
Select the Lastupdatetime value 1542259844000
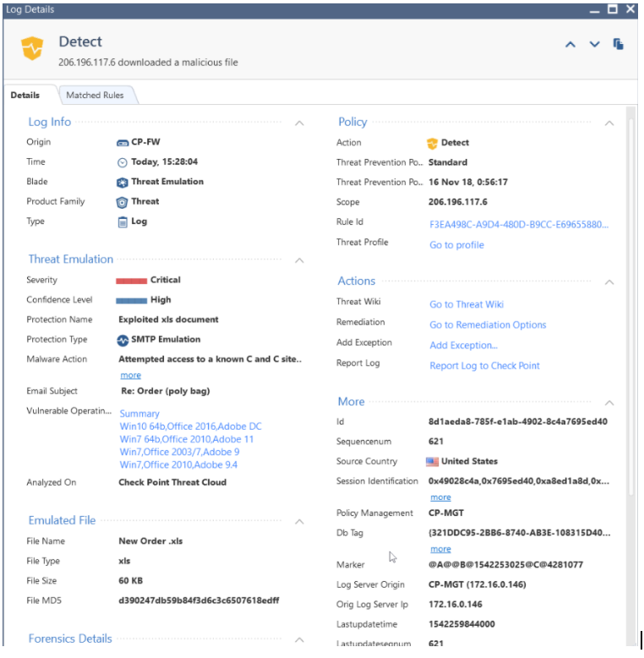pos(461,624)
